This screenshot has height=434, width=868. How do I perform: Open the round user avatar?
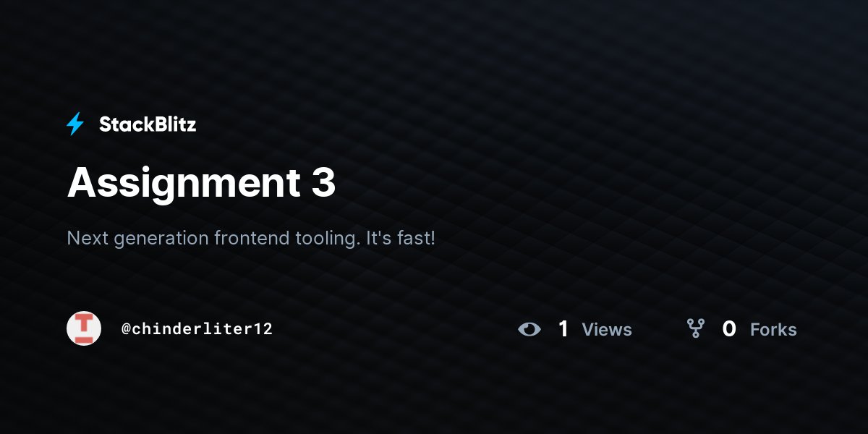[x=84, y=328]
